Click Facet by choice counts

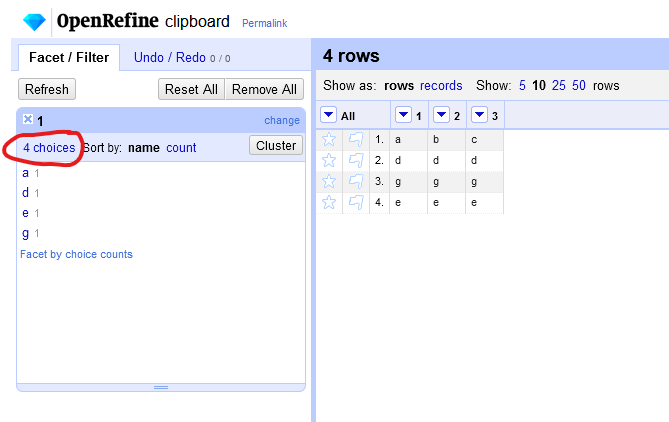click(76, 254)
